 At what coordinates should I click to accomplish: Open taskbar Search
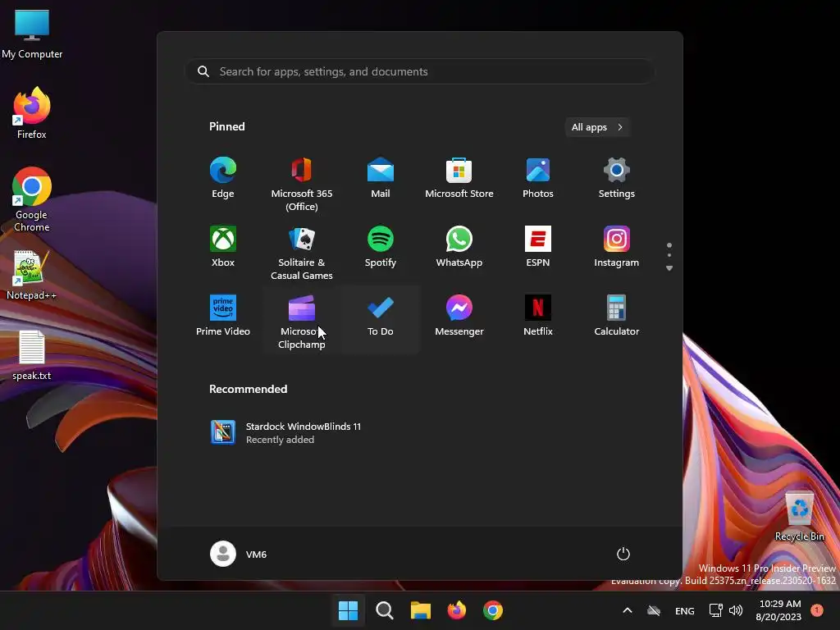coord(384,610)
